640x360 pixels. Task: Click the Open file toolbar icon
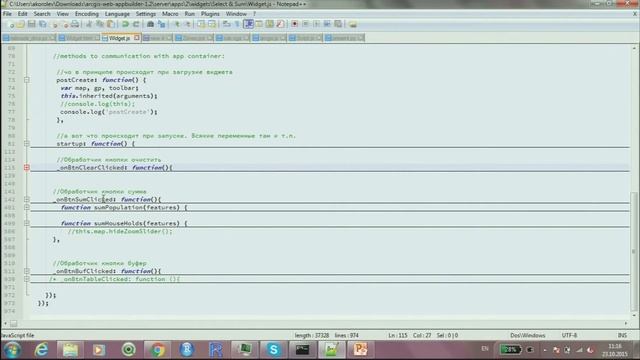[21, 24]
